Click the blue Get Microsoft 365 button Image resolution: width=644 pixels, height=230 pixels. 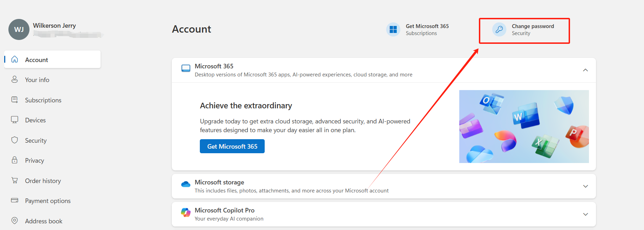[x=232, y=146]
